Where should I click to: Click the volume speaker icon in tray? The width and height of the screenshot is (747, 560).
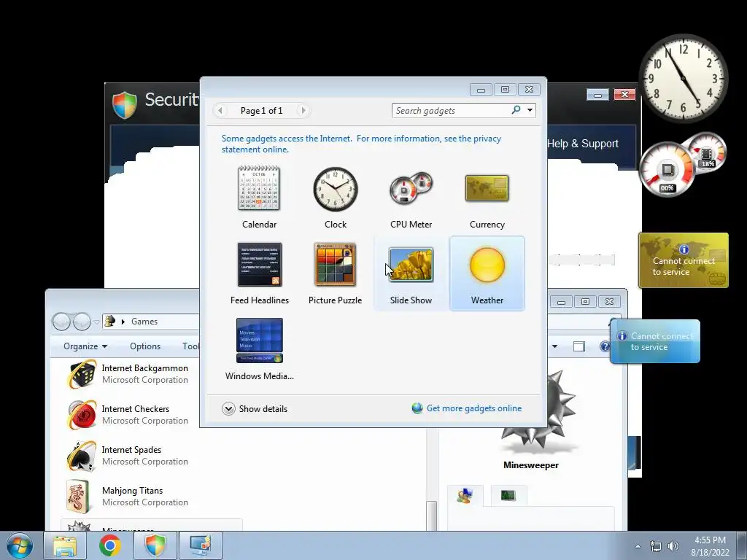tap(673, 546)
